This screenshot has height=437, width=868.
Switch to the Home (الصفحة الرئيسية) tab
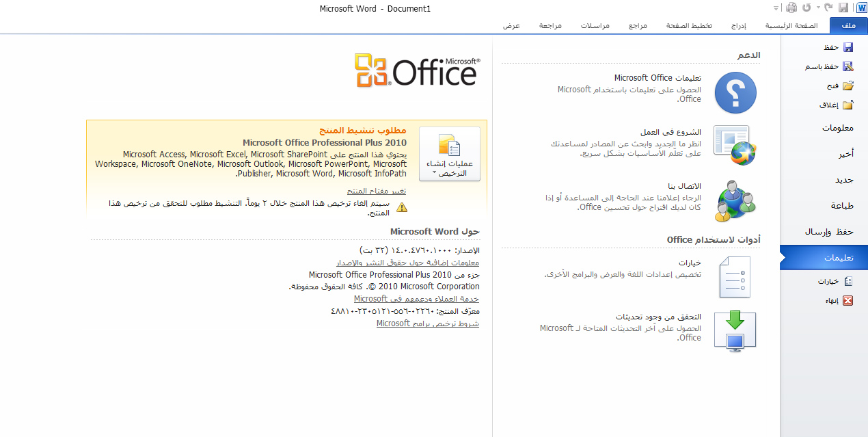pos(791,26)
